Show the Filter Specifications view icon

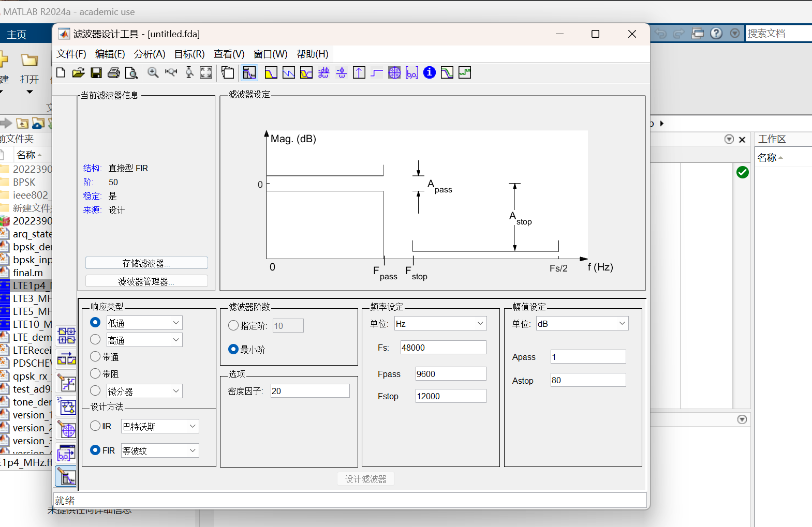coord(249,73)
